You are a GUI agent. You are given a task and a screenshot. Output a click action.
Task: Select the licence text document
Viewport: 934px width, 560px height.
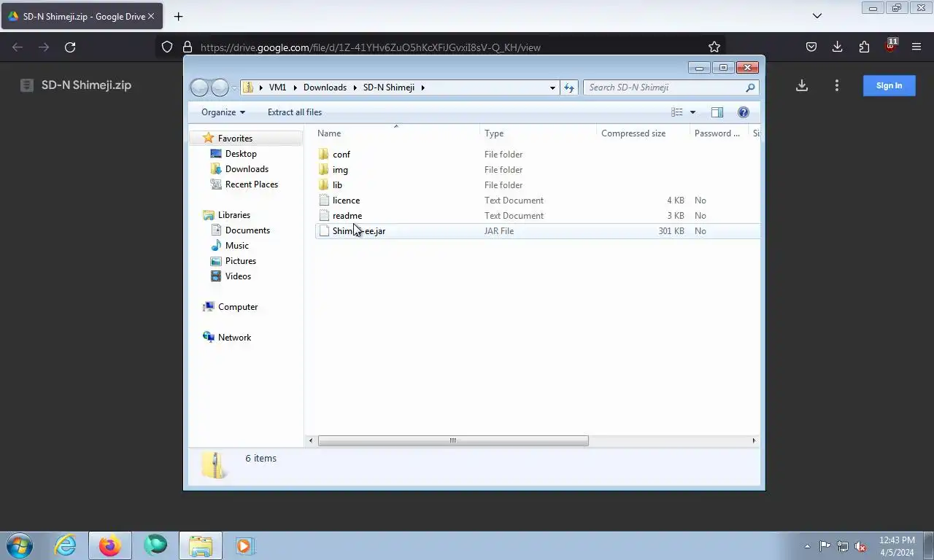point(346,201)
